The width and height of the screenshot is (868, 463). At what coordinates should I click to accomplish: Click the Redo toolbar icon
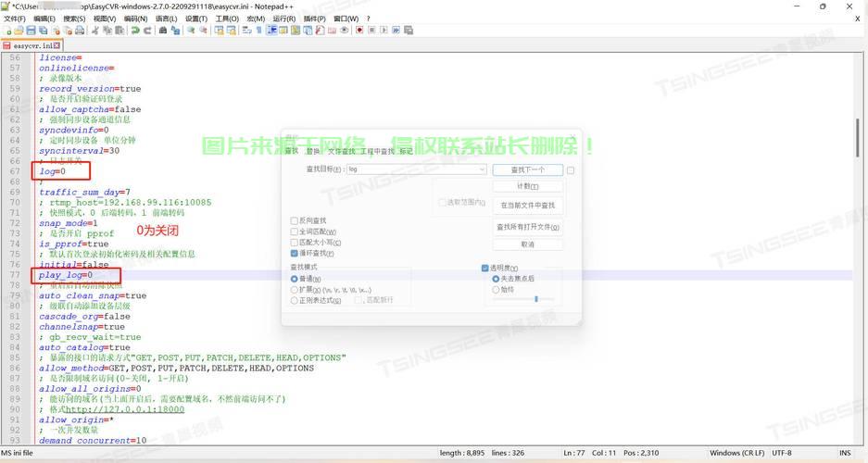click(147, 31)
